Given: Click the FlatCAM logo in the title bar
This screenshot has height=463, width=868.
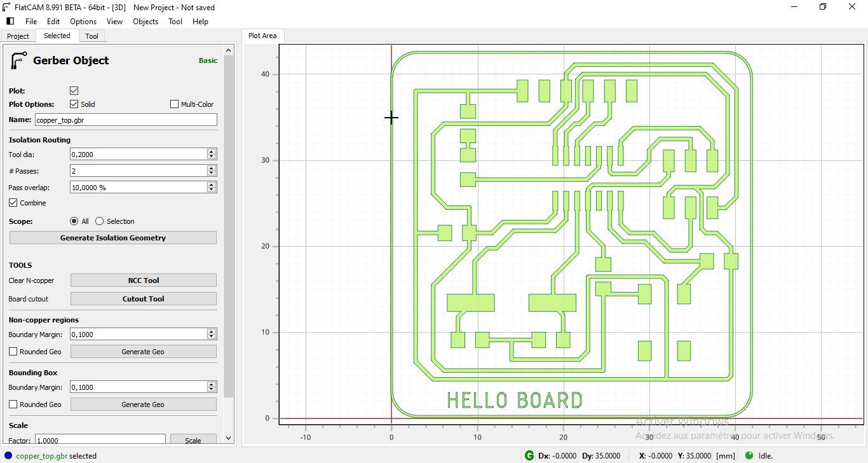Looking at the screenshot, I should (6, 7).
